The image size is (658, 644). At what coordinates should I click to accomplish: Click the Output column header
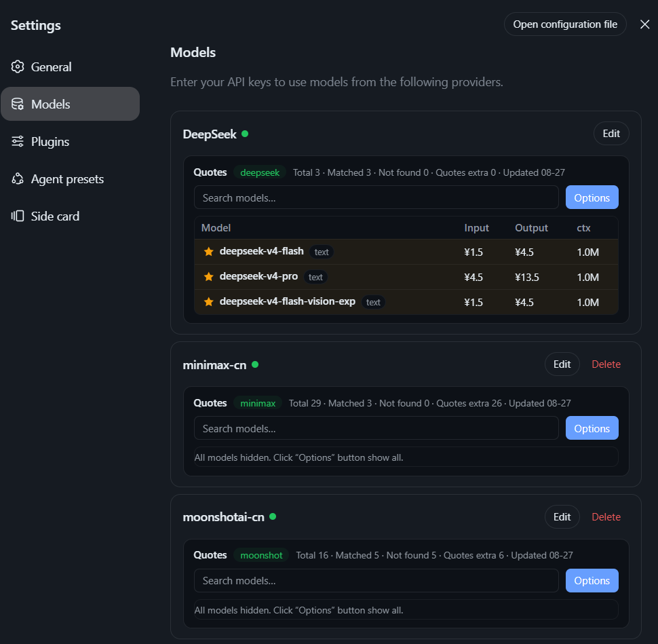[531, 228]
